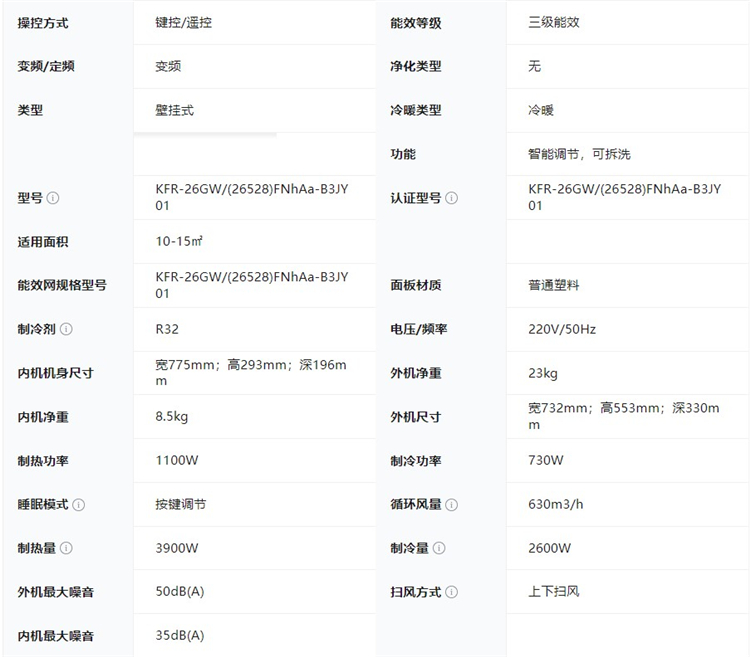Screen dimensions: 750x657
Task: Click the 普通塑料 panel material value
Action: coord(554,285)
